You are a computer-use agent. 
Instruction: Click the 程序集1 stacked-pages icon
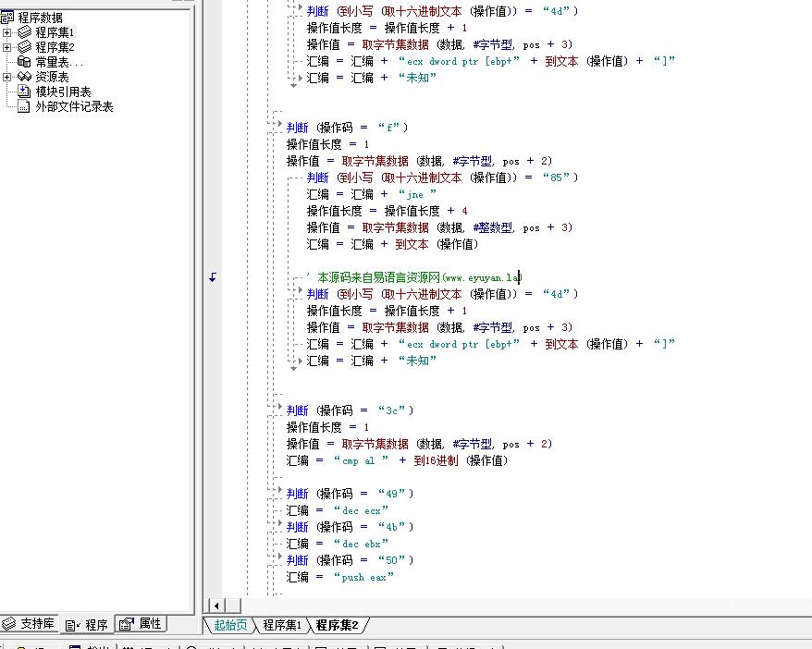point(25,32)
